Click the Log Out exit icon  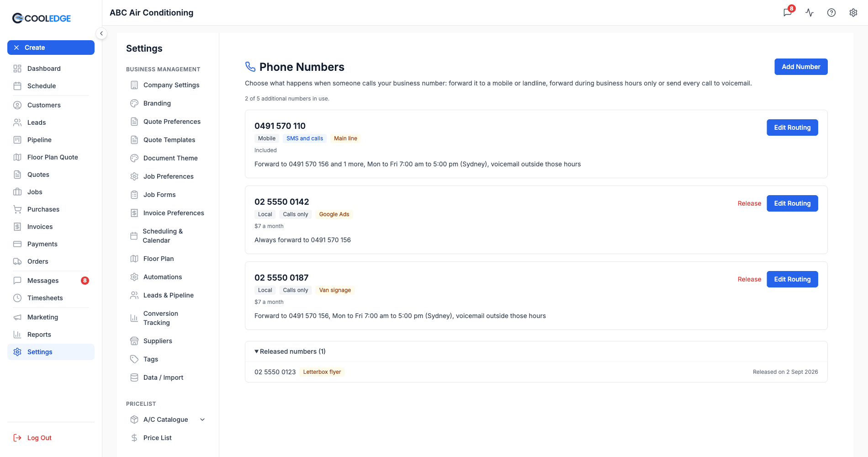point(17,438)
